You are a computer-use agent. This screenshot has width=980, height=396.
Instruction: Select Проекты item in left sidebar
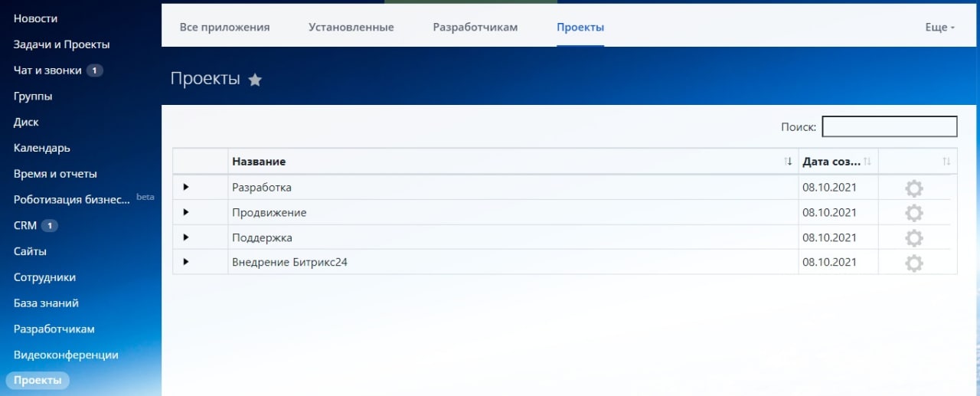pyautogui.click(x=38, y=381)
